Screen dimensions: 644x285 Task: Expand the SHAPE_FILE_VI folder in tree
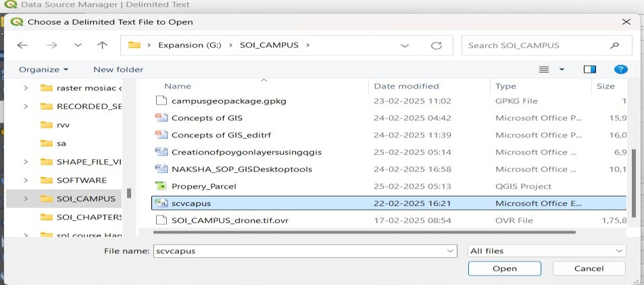coord(26,162)
